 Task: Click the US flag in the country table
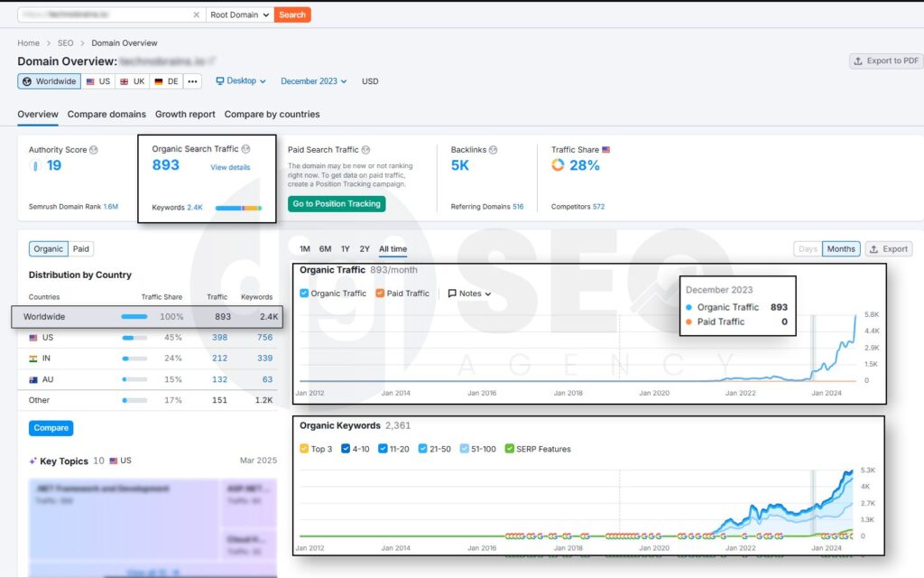pos(33,338)
